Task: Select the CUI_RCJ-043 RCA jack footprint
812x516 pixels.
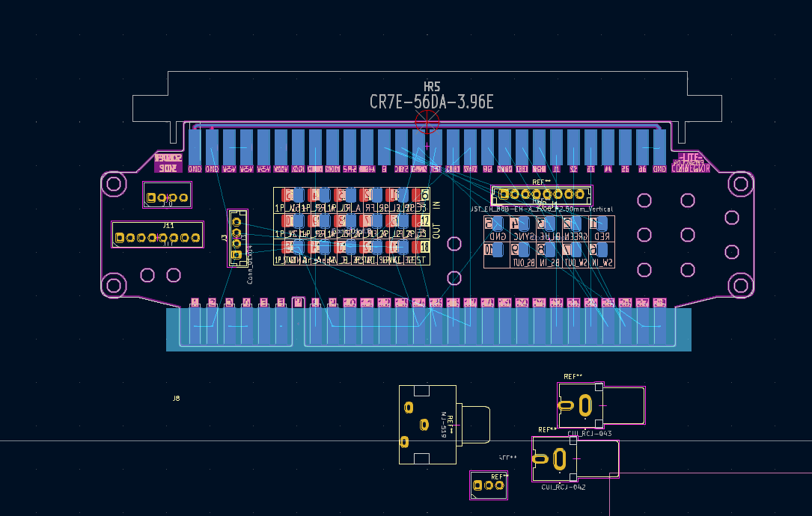Action: point(601,405)
